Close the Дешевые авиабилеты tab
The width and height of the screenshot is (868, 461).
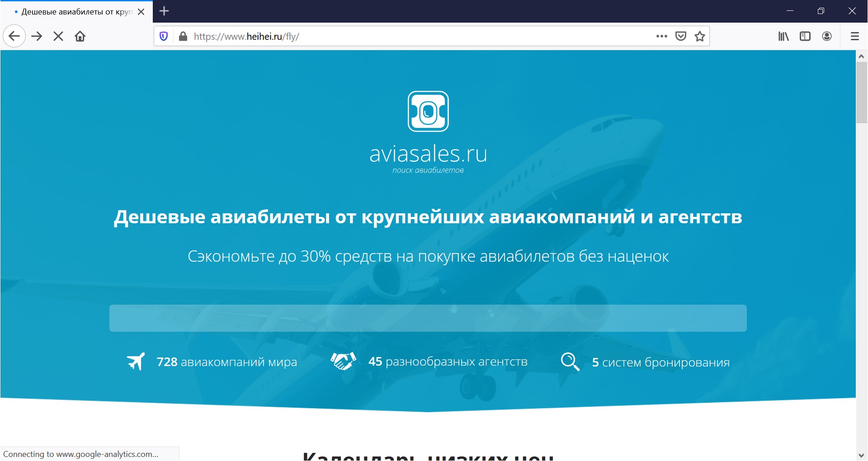point(141,12)
